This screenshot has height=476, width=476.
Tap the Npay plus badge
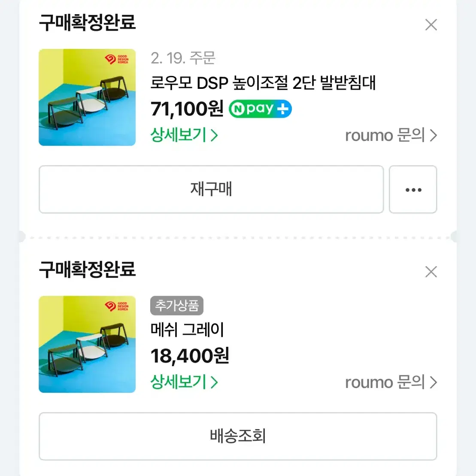pyautogui.click(x=260, y=109)
